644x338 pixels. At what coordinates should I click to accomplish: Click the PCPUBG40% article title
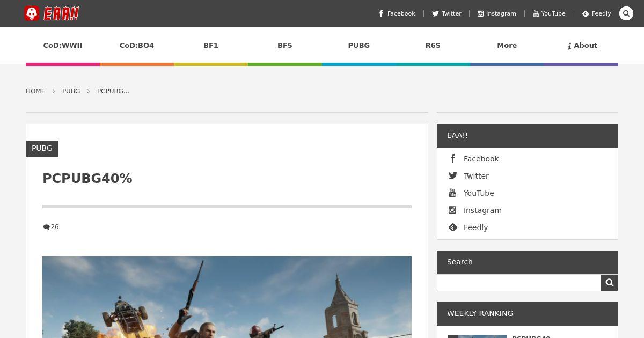click(87, 179)
